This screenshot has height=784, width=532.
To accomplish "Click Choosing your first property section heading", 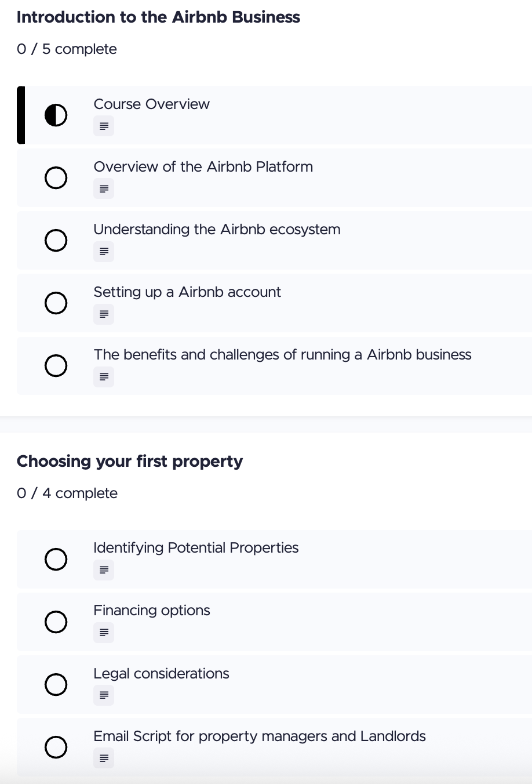I will pos(130,462).
